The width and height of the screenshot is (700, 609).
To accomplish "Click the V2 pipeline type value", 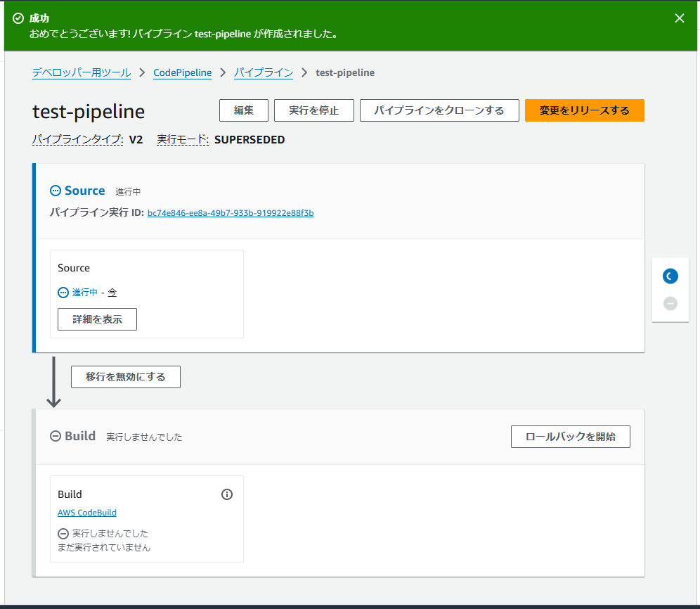I will [136, 139].
